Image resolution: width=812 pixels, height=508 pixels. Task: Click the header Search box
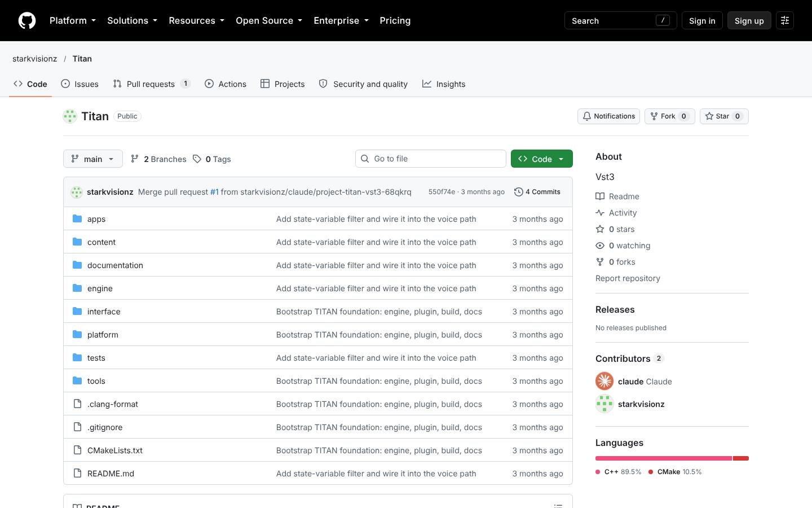click(620, 20)
